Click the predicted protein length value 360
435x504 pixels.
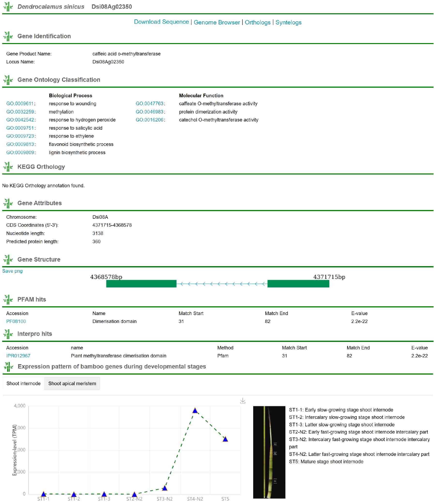(96, 241)
